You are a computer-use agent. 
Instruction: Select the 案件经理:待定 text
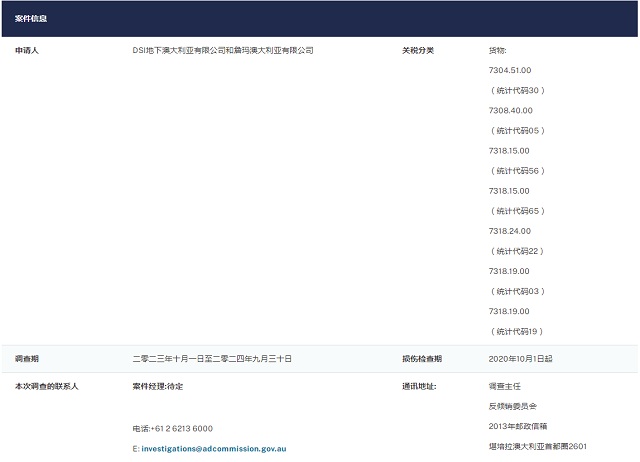[x=158, y=386]
